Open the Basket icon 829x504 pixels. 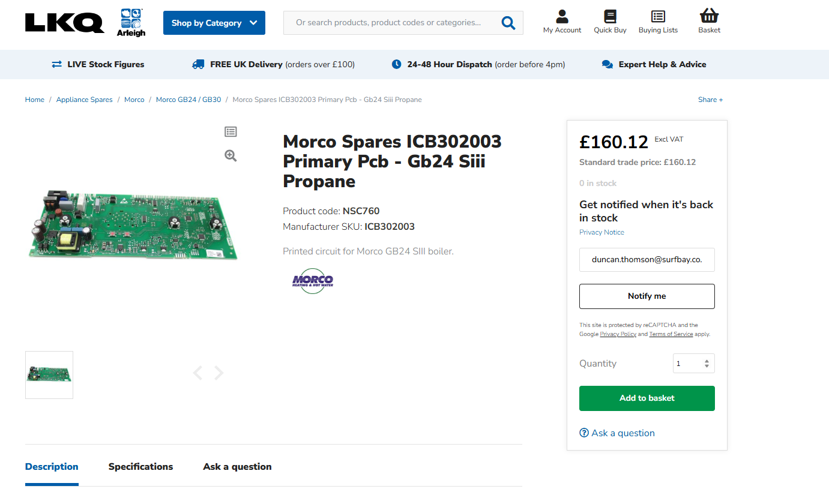click(x=709, y=16)
